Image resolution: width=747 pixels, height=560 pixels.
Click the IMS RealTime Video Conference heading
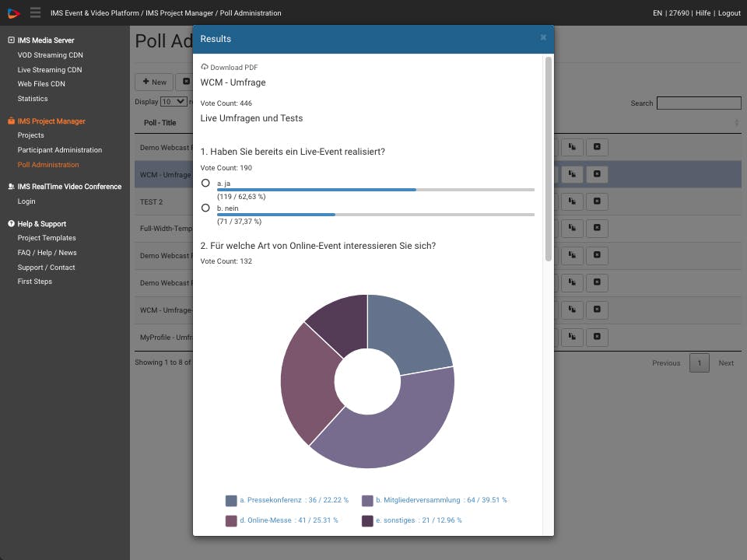tap(69, 186)
